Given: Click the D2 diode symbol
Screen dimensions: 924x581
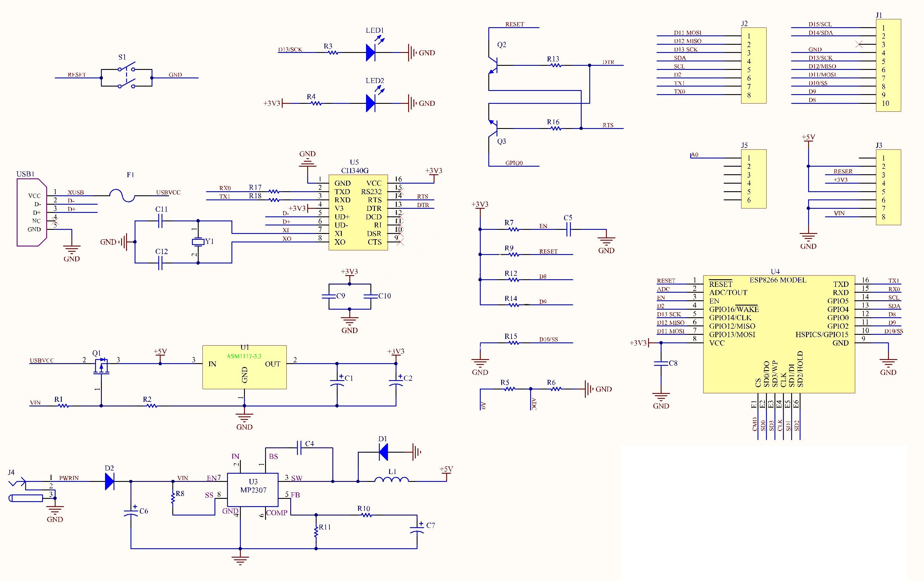Looking at the screenshot, I should pos(110,481).
